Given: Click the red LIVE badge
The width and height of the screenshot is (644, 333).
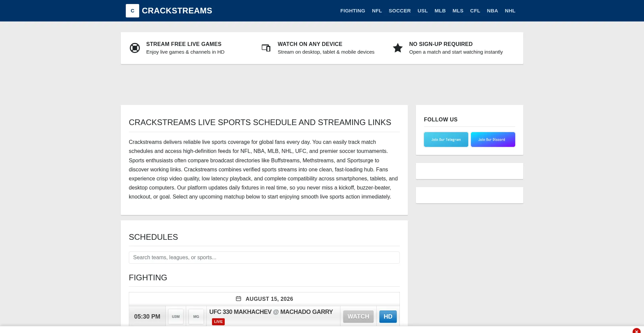Looking at the screenshot, I should [218, 322].
